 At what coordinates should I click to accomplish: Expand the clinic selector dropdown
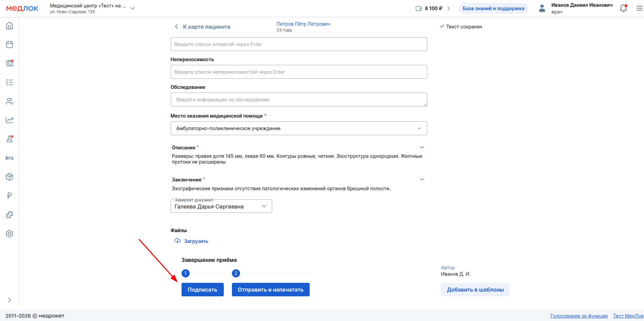(133, 8)
